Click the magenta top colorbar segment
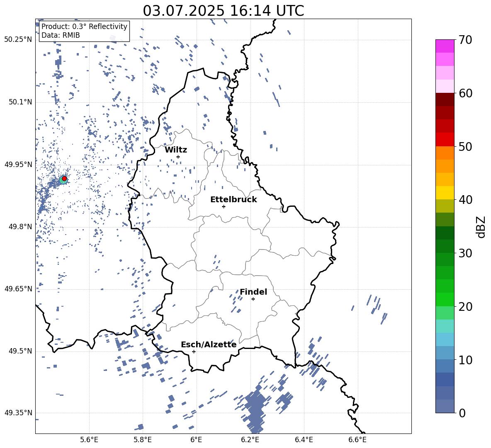 tap(445, 46)
